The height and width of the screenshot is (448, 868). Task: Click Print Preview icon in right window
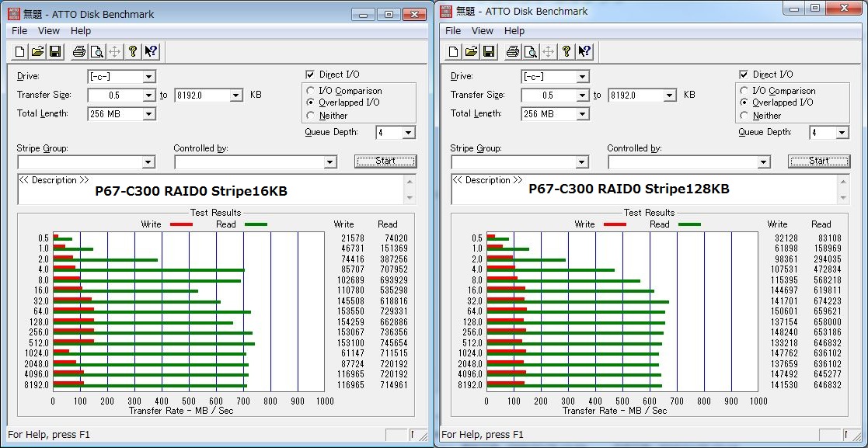click(531, 52)
